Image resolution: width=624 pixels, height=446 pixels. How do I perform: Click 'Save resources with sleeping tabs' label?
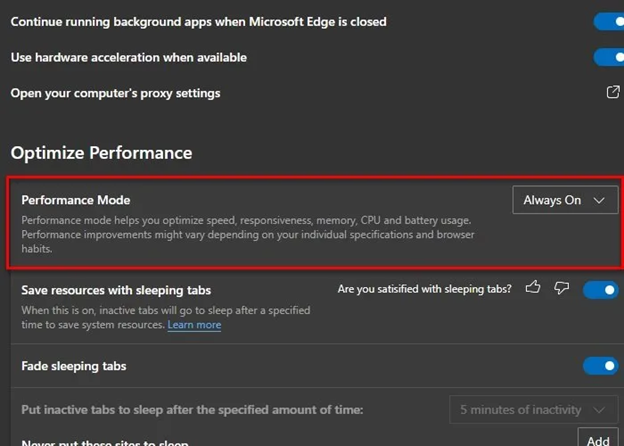click(x=116, y=290)
